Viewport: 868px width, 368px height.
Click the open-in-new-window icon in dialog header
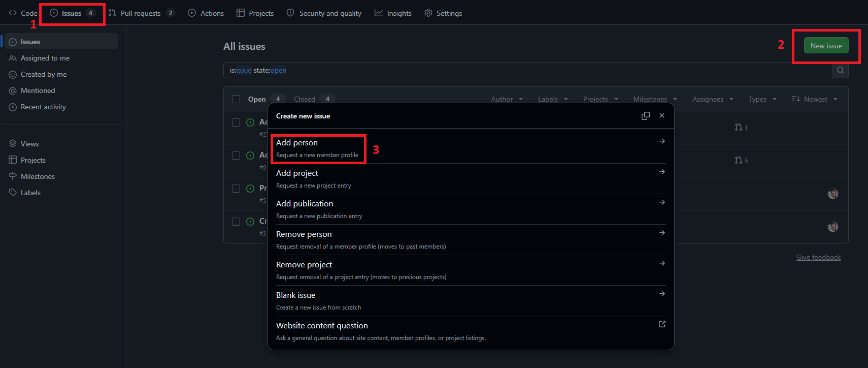click(646, 116)
